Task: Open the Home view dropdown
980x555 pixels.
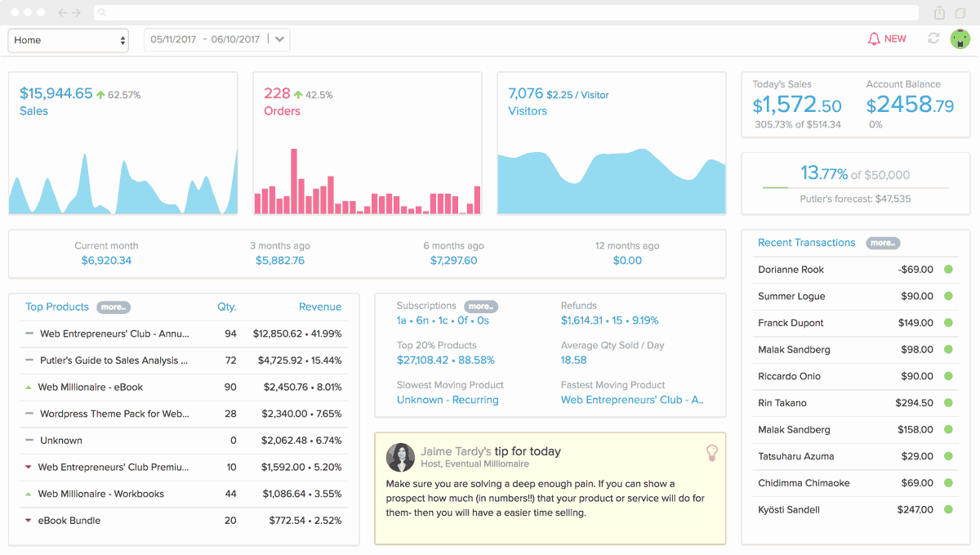Action: pyautogui.click(x=68, y=40)
